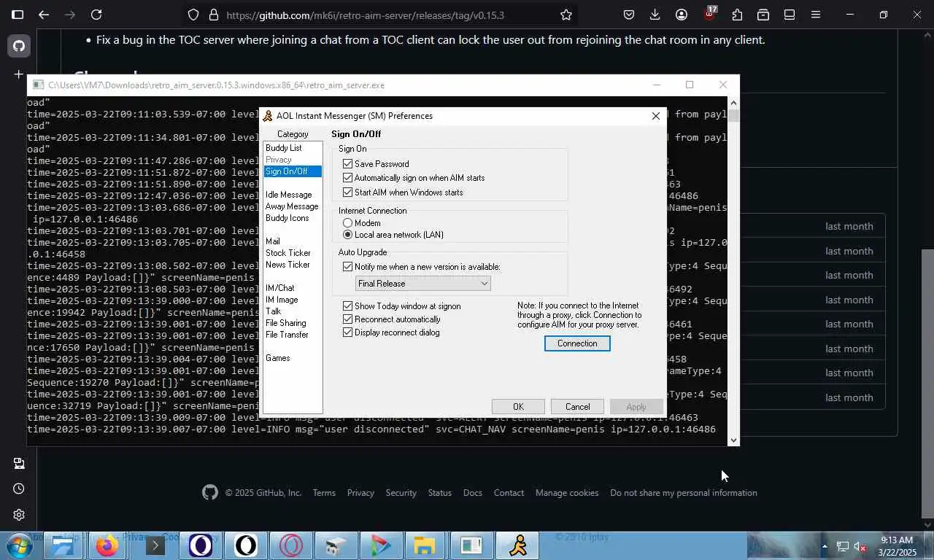Click OK in AIM Preferences
Screen dimensions: 934x560
coord(518,407)
